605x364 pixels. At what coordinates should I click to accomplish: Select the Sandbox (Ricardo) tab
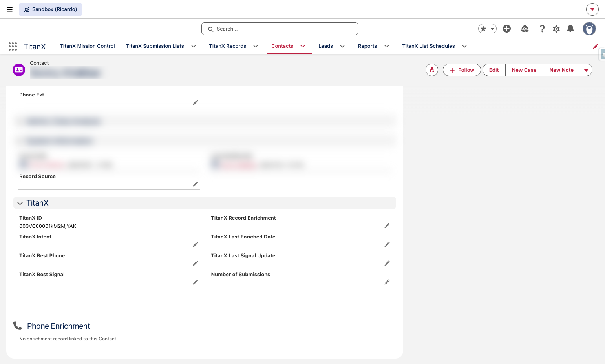point(50,9)
